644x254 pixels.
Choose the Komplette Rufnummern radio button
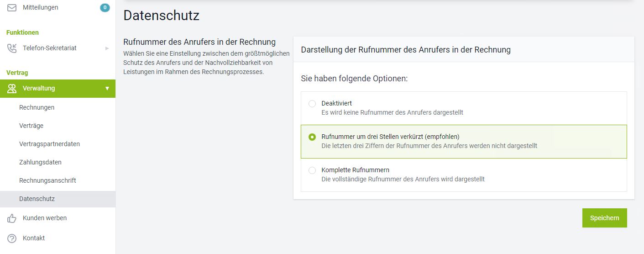pyautogui.click(x=312, y=170)
